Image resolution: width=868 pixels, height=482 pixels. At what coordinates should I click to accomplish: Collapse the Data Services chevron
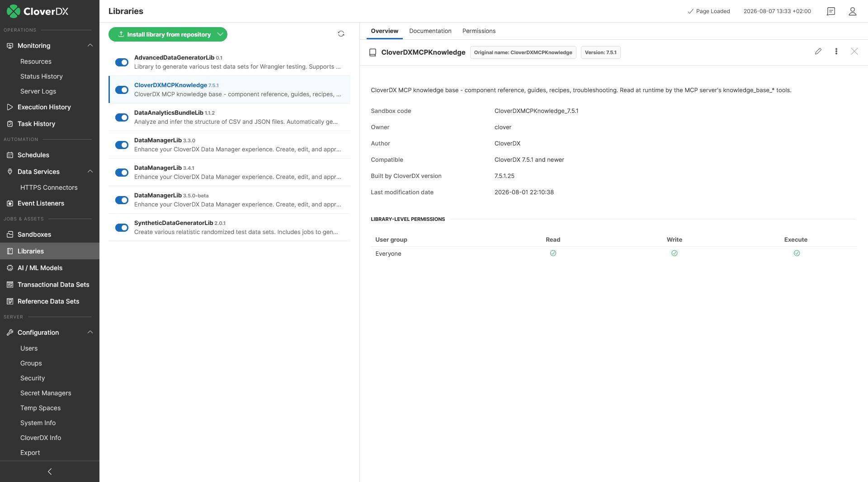(x=90, y=172)
